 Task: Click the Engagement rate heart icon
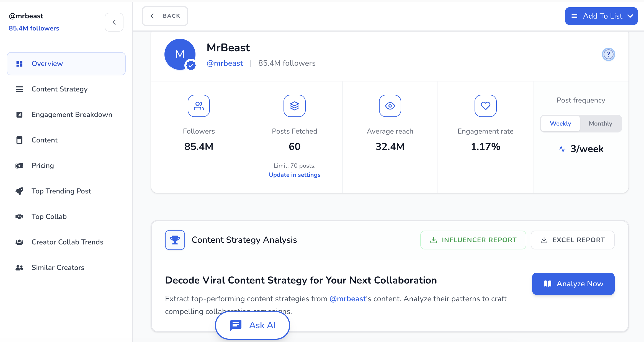pyautogui.click(x=486, y=106)
